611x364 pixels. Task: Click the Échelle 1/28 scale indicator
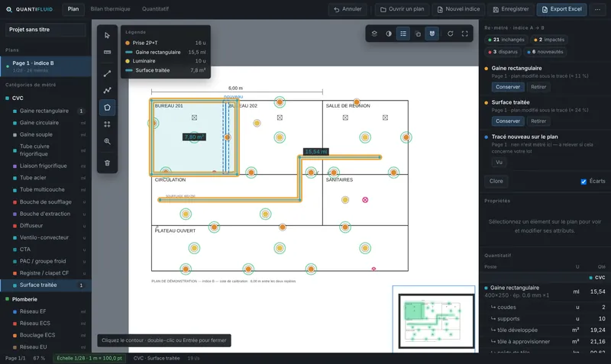pos(89,358)
